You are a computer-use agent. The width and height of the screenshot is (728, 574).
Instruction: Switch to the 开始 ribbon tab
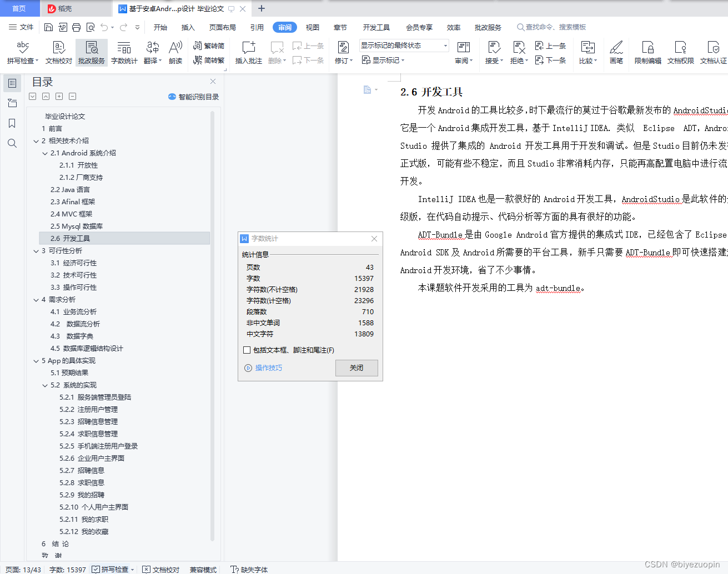[160, 27]
